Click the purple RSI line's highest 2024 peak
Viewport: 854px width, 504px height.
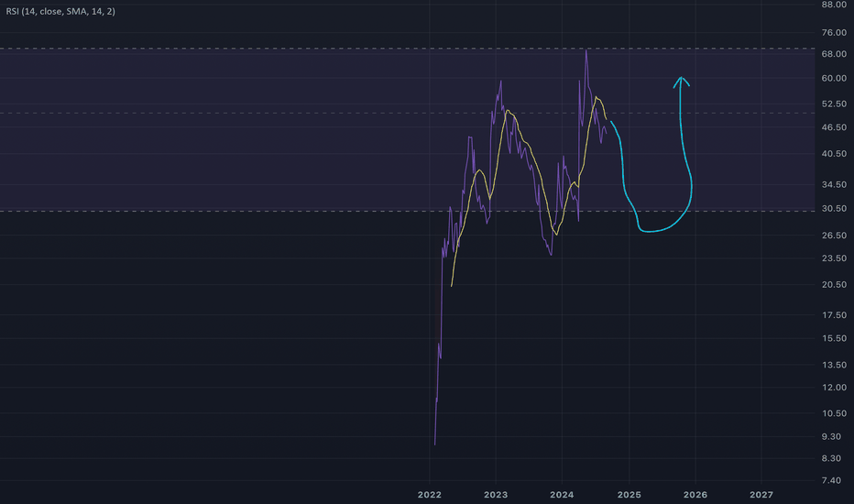click(586, 50)
